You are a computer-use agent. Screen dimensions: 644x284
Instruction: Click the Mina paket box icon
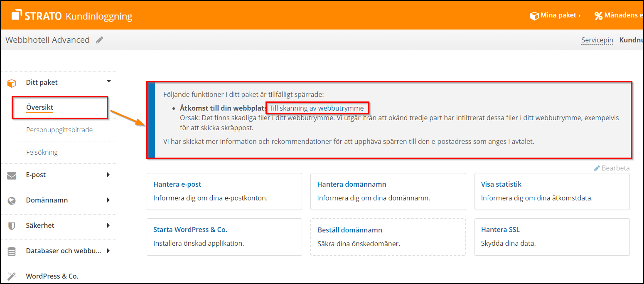(534, 16)
